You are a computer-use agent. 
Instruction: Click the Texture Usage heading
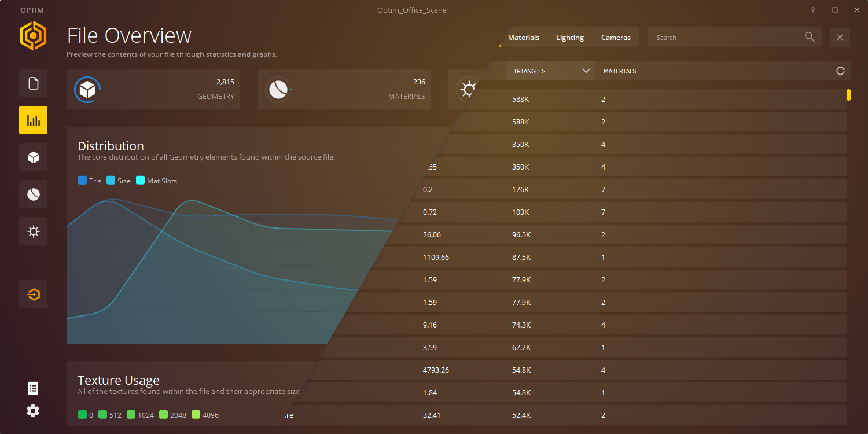tap(119, 380)
